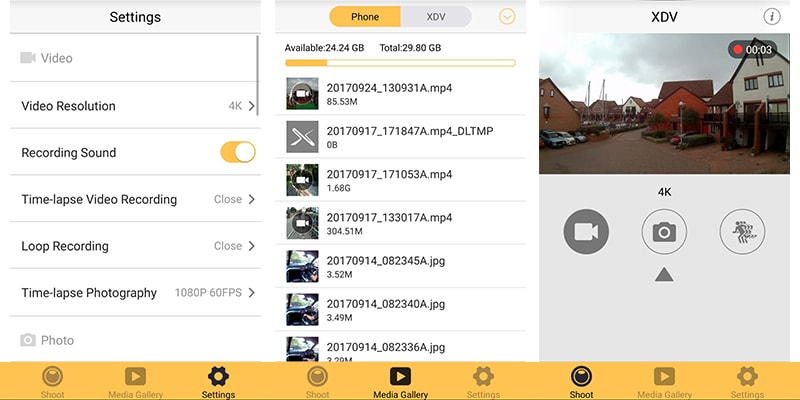Open Time-lapse Photography 1080P 60FPS setting
The image size is (800, 400).
135,293
